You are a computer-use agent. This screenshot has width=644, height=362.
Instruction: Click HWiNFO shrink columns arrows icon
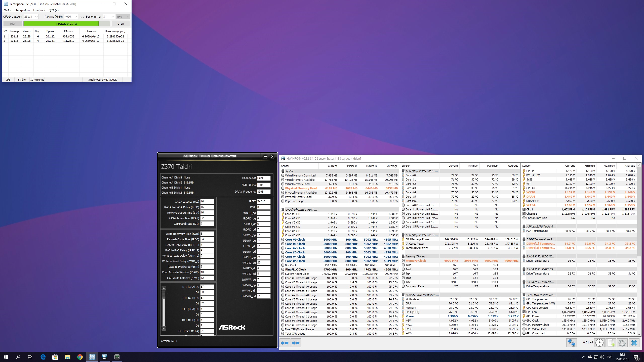(x=296, y=343)
